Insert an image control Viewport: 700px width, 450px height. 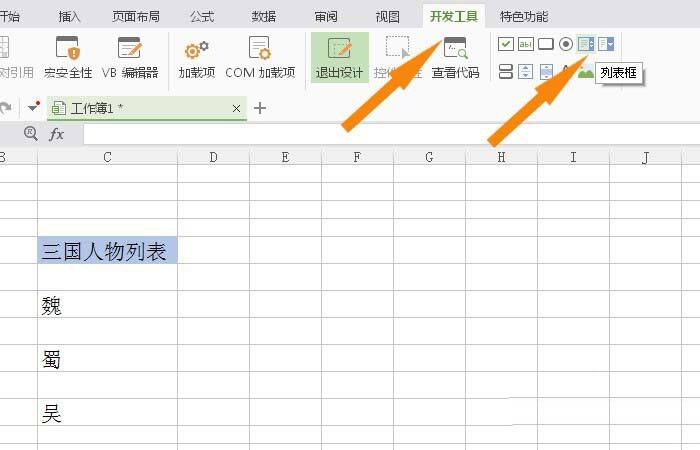585,71
